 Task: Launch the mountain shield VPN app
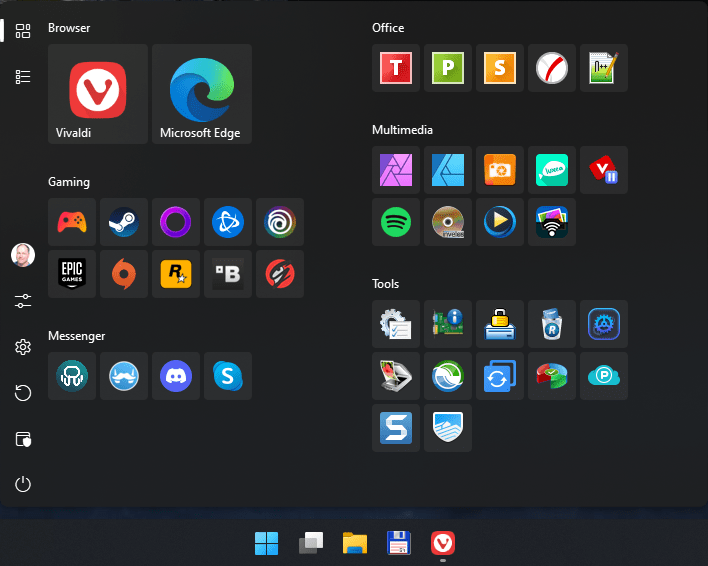(x=447, y=427)
